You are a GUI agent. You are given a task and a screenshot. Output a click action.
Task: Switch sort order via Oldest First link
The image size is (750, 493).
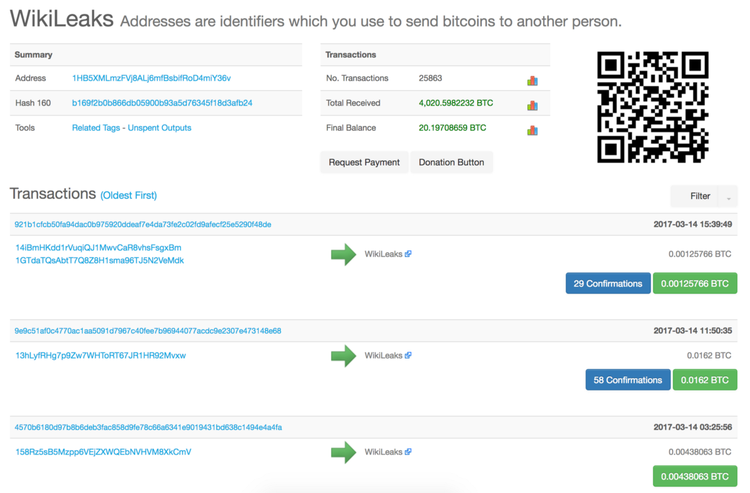128,195
